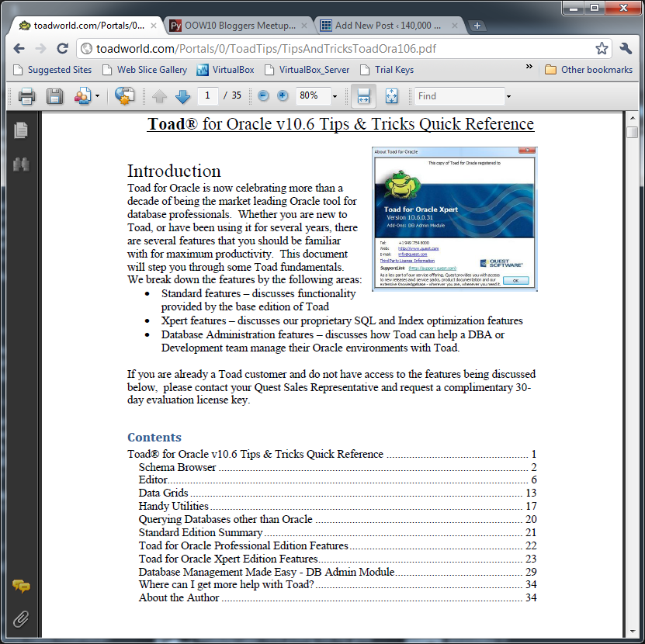
Task: Open About the Author contents entry
Action: click(338, 597)
